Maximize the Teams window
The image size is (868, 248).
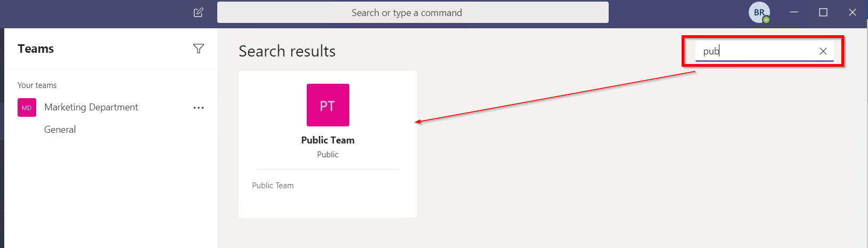pos(823,12)
